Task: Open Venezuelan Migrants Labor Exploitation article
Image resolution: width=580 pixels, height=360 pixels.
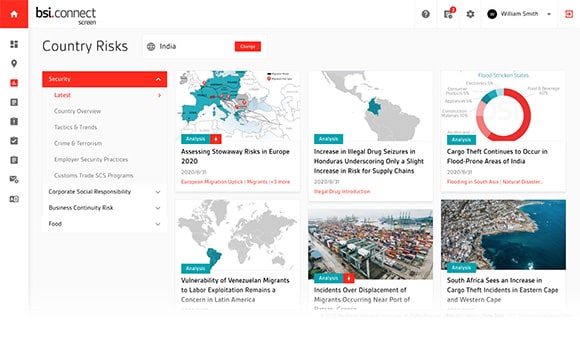Action: click(235, 290)
